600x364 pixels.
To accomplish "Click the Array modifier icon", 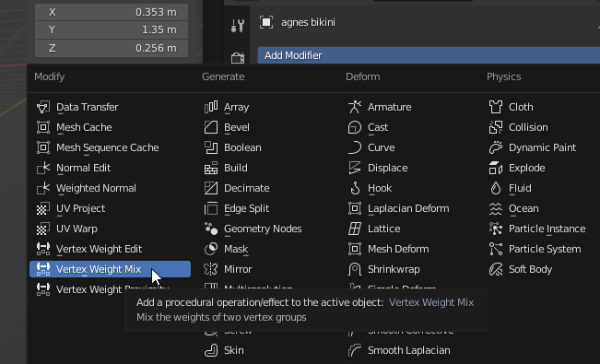I will (x=211, y=107).
